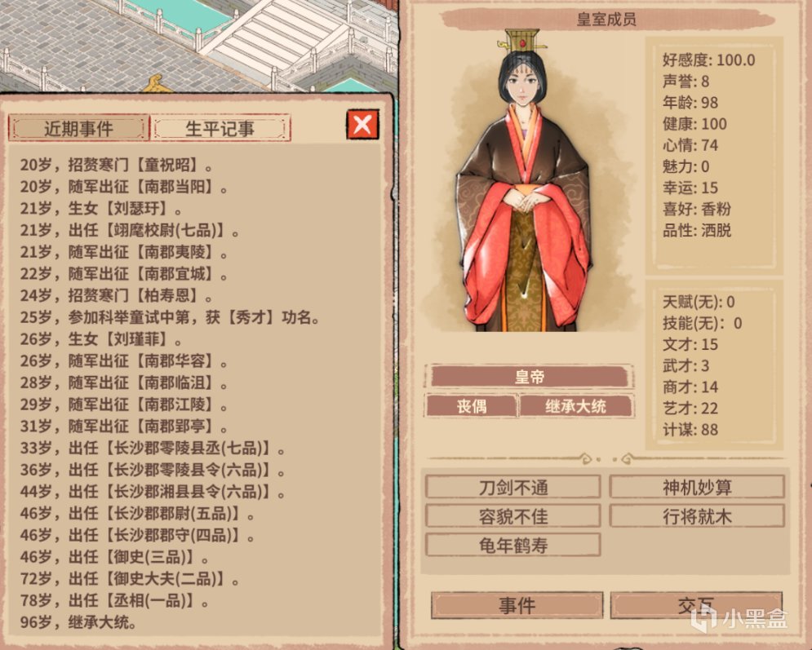Click the 好感度 100.0 stat
The width and height of the screenshot is (812, 650).
708,60
